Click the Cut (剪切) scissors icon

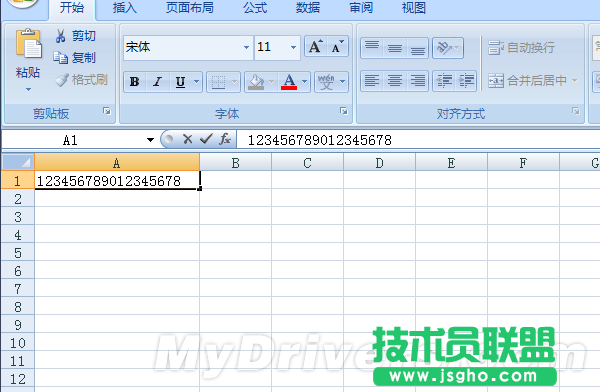click(x=60, y=36)
